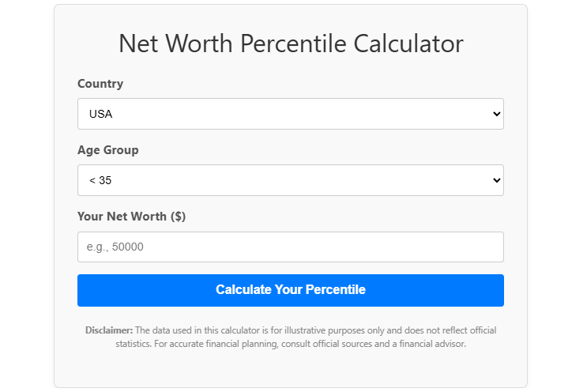
Task: Click the Country dropdown chevron arrow
Action: click(497, 114)
